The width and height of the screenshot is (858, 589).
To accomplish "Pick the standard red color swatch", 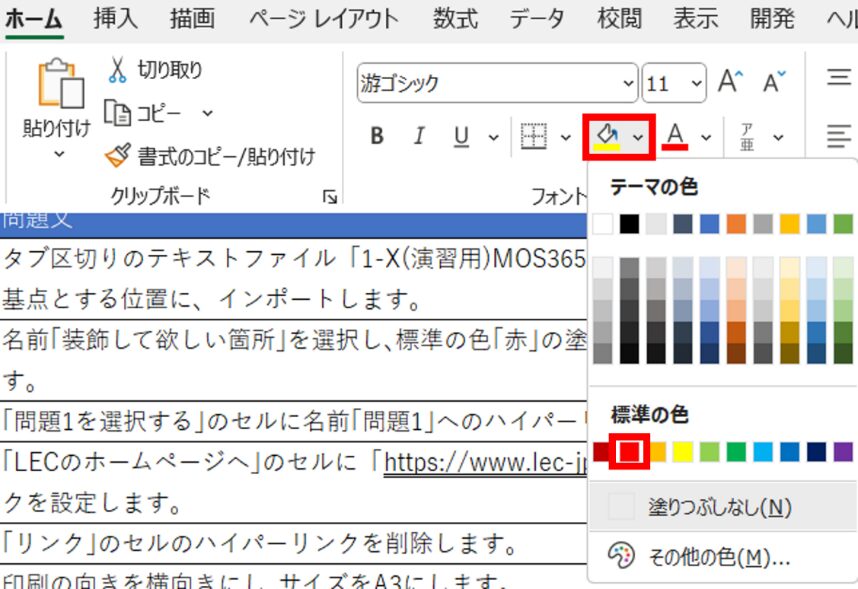I will point(629,452).
